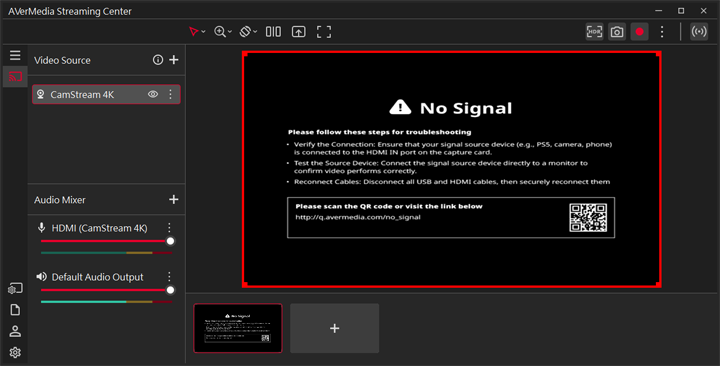Start live streaming broadcast
The image size is (720, 366).
coord(699,32)
